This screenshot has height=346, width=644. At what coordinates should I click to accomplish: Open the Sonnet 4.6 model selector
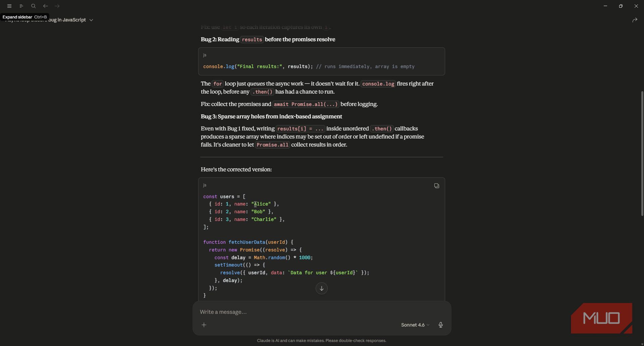(415, 325)
